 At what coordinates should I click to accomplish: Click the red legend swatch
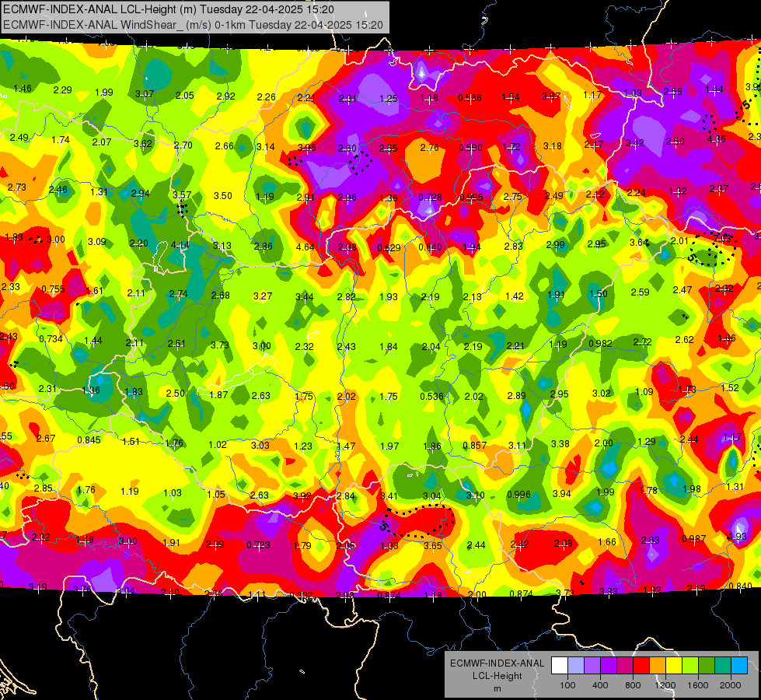641,666
